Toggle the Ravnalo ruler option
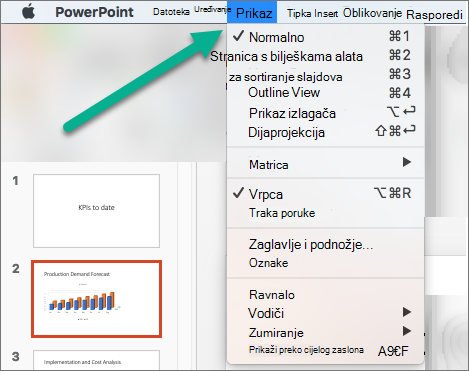The height and width of the screenshot is (371, 469). click(325, 295)
